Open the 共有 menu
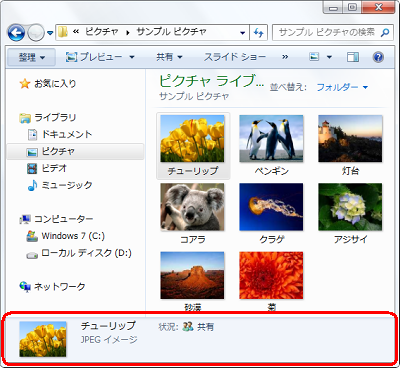 click(169, 57)
